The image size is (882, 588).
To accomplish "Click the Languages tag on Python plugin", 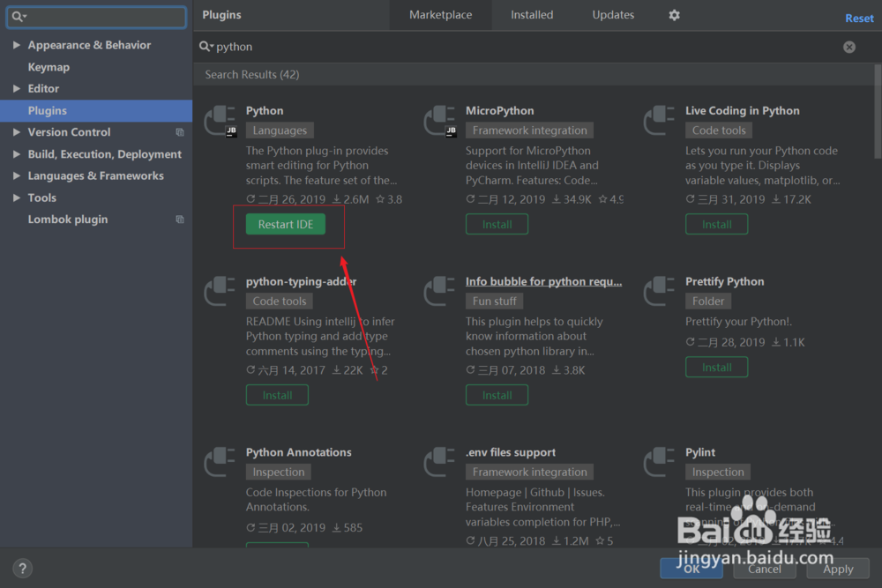I will pos(280,130).
